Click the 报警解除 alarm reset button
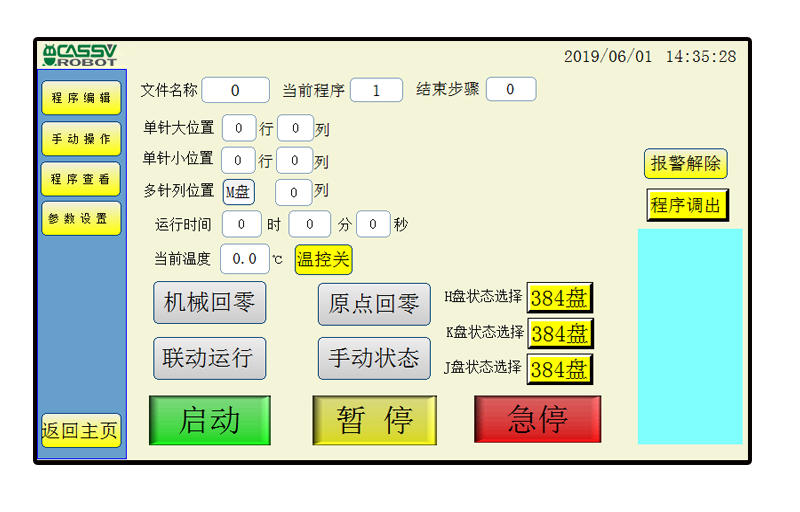The image size is (800, 512). click(685, 164)
